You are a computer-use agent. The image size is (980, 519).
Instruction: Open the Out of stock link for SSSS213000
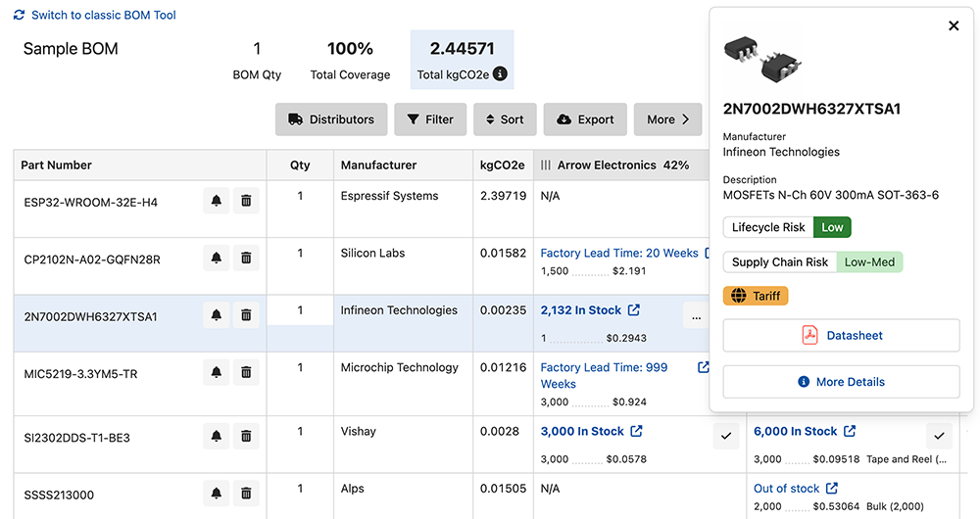(786, 489)
